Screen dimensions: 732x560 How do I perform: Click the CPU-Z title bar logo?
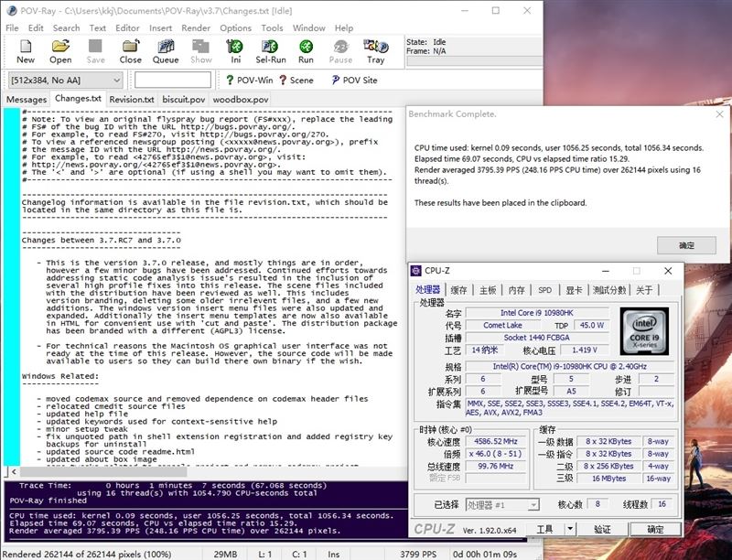(x=415, y=271)
